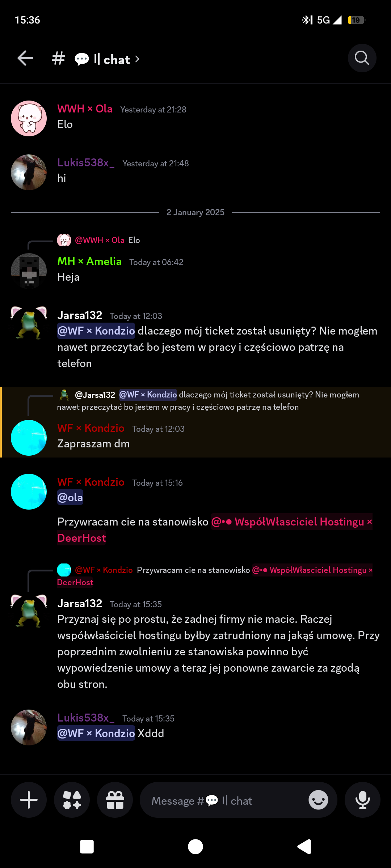This screenshot has height=868, width=391.
Task: Tap the @ola mention
Action: pos(70,497)
